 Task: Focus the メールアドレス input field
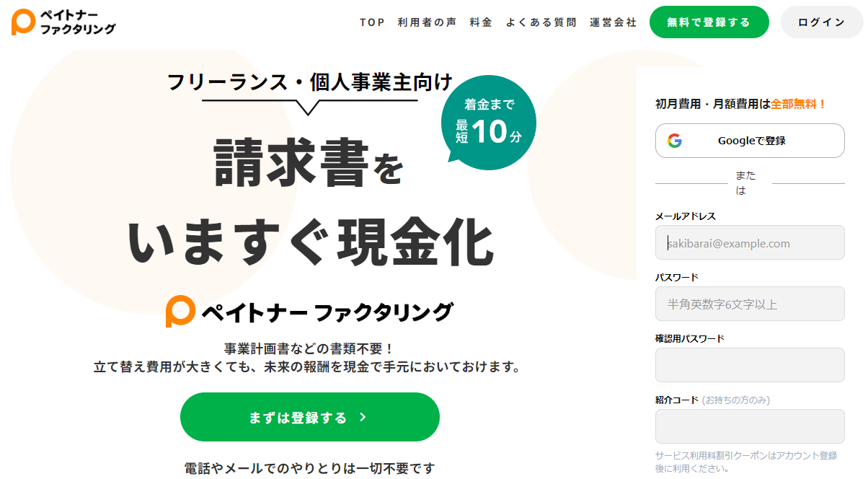point(750,242)
